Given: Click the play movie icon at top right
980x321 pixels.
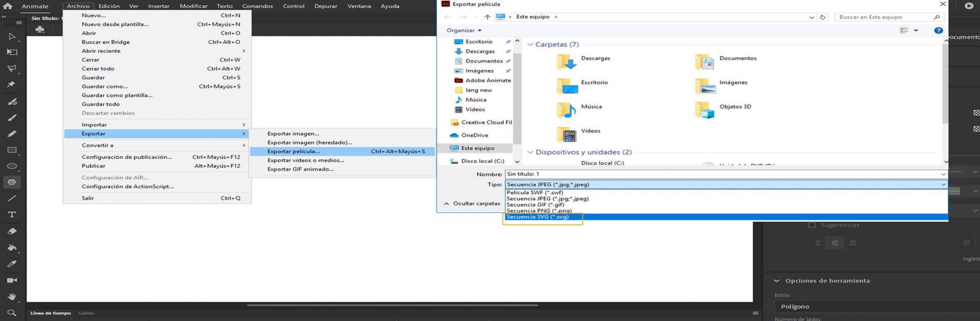Looking at the screenshot, I should (969, 6).
